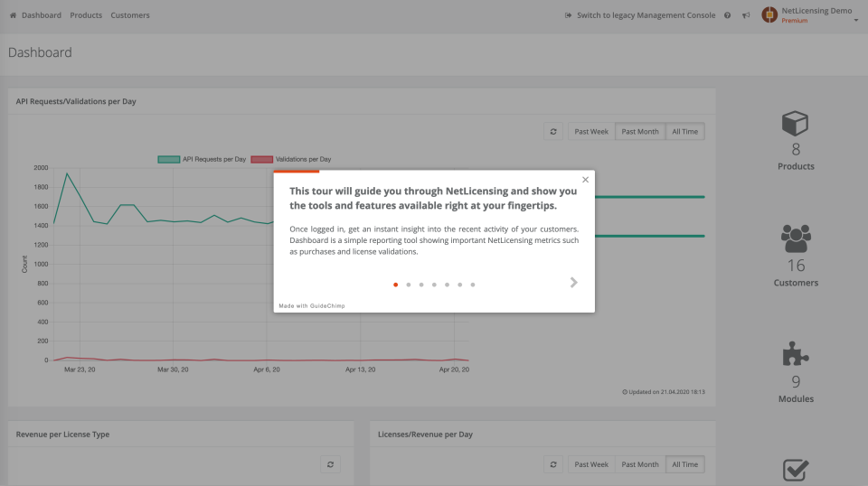Click Switch to legacy Management Console
This screenshot has height=486, width=868.
[639, 15]
